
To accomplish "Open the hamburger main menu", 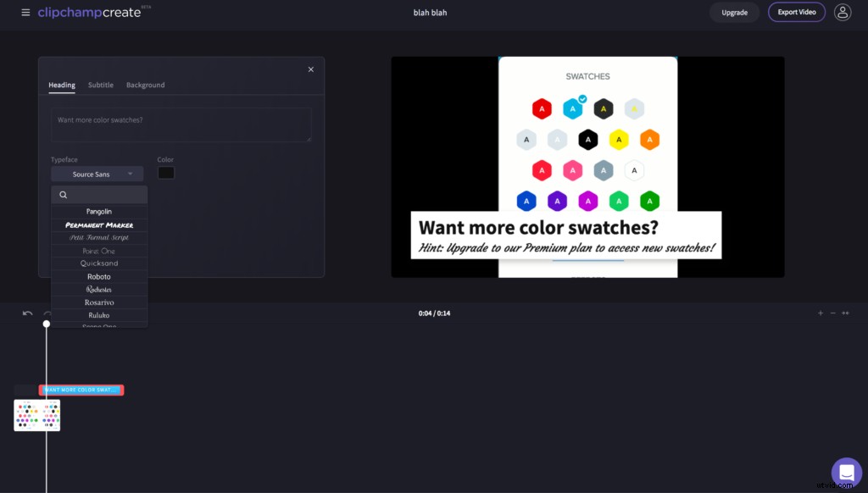I will click(25, 12).
